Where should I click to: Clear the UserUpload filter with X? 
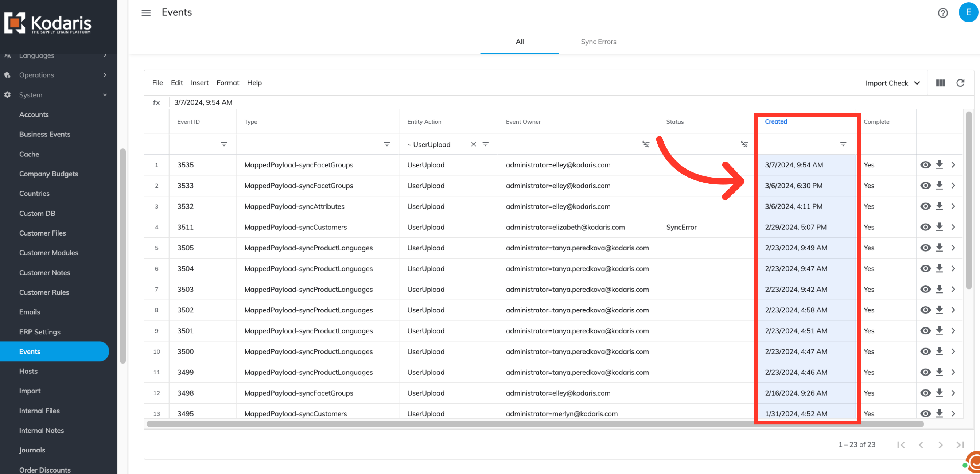[473, 144]
